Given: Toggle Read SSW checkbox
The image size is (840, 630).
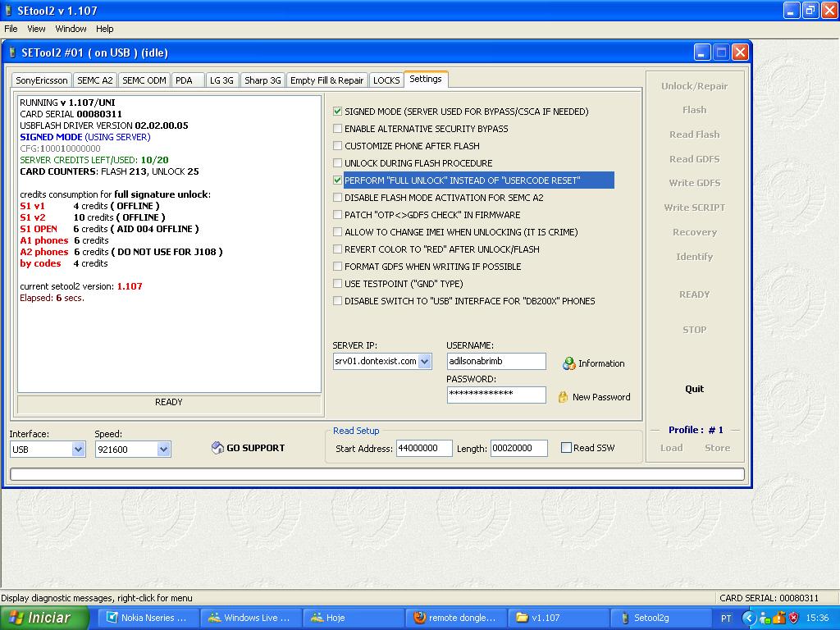Looking at the screenshot, I should tap(566, 447).
